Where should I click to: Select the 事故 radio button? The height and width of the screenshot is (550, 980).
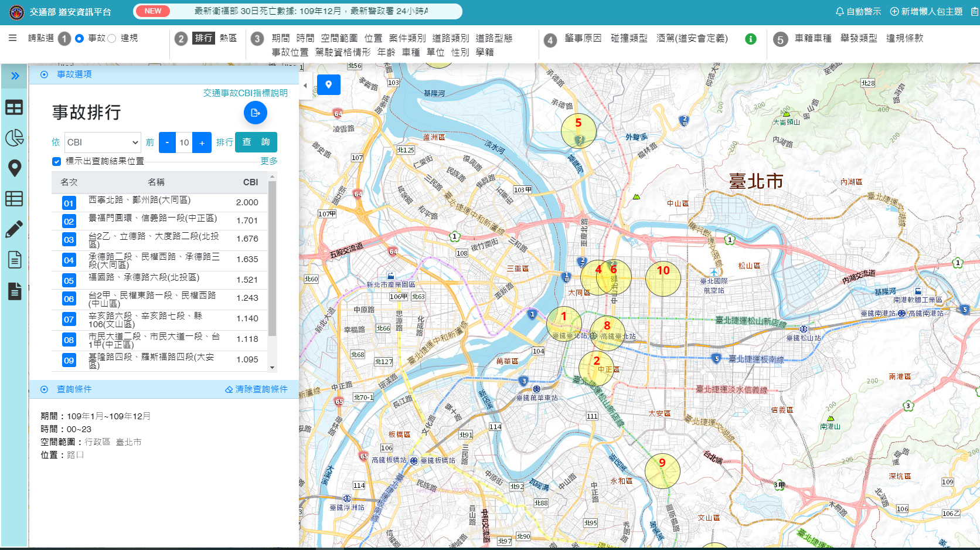[x=79, y=39]
